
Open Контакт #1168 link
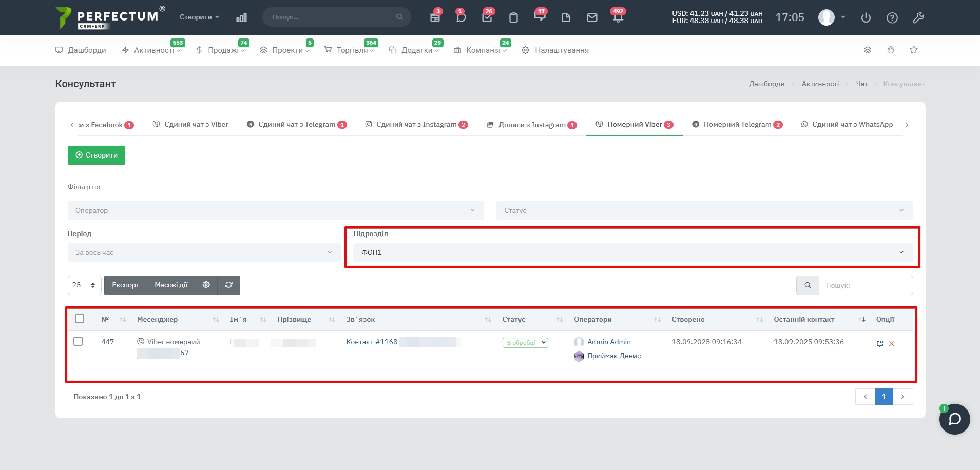pos(372,342)
